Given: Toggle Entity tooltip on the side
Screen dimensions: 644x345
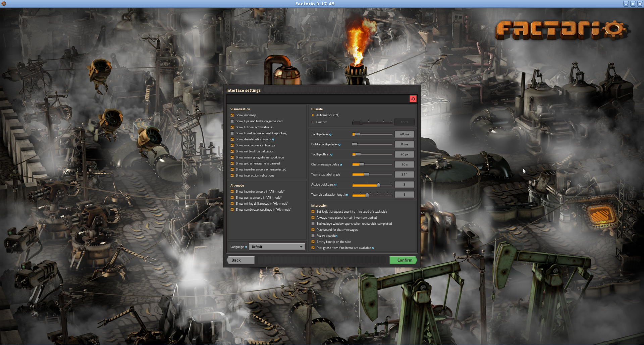Looking at the screenshot, I should [313, 242].
